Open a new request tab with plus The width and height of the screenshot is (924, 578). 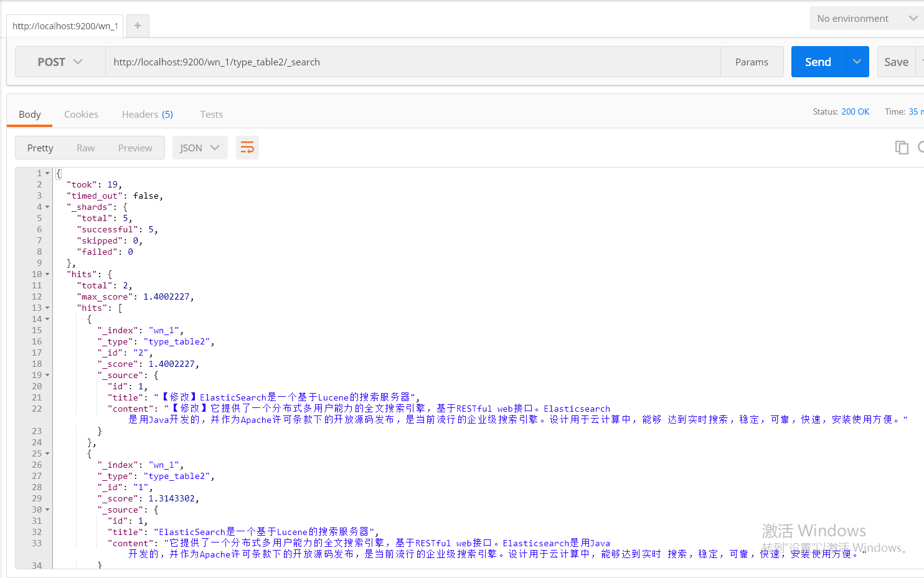[x=138, y=26]
